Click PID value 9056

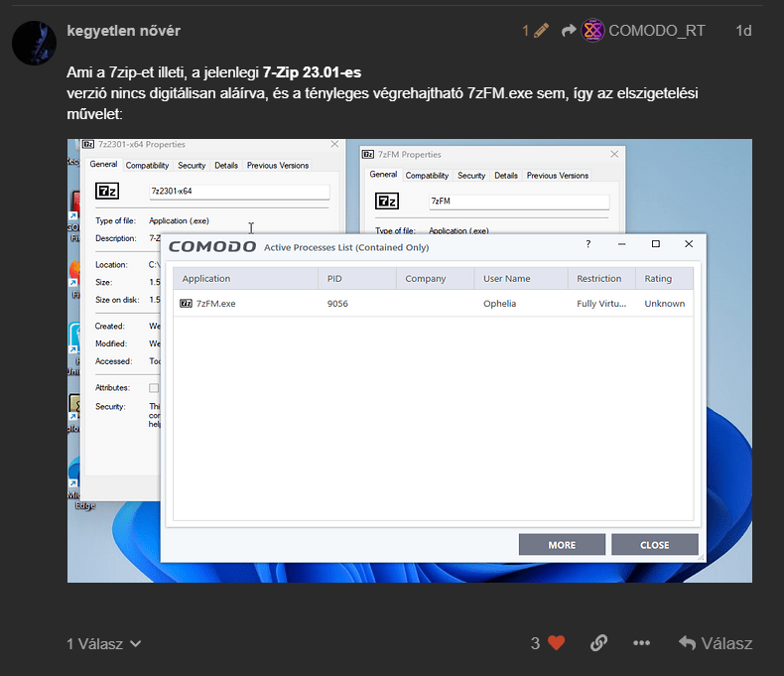(x=337, y=304)
